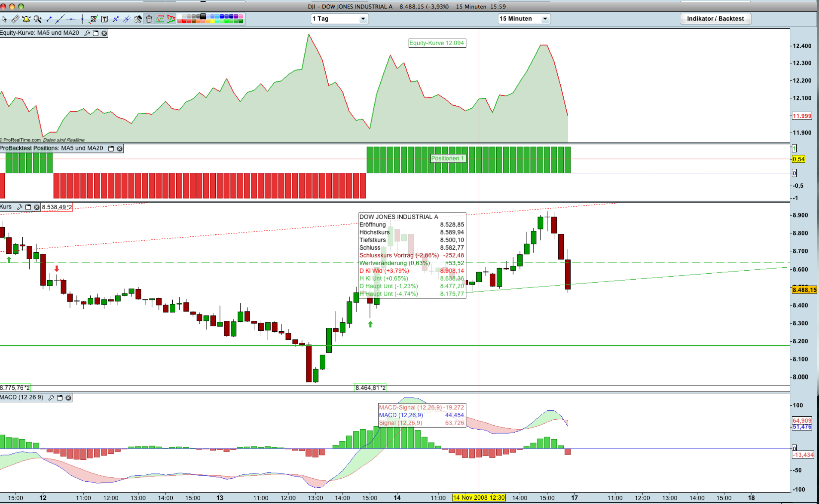The height and width of the screenshot is (504, 819).
Task: Maximize the MACD indicator panel
Action: coord(60,398)
